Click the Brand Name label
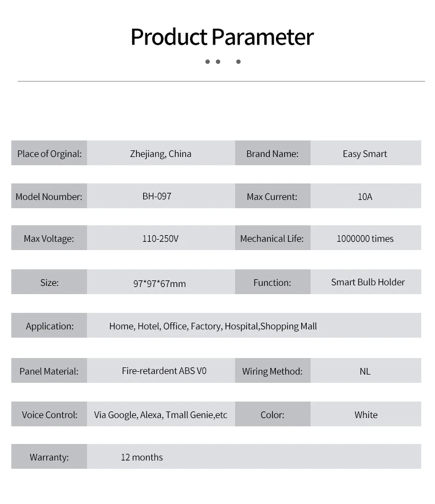Image resolution: width=435 pixels, height=504 pixels. pyautogui.click(x=272, y=154)
